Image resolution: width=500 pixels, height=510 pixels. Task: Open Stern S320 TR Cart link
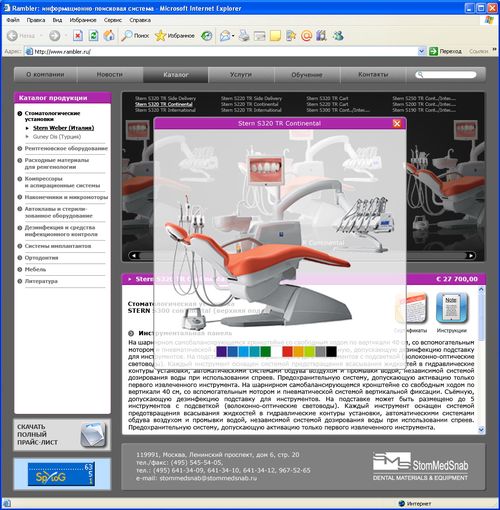(327, 98)
